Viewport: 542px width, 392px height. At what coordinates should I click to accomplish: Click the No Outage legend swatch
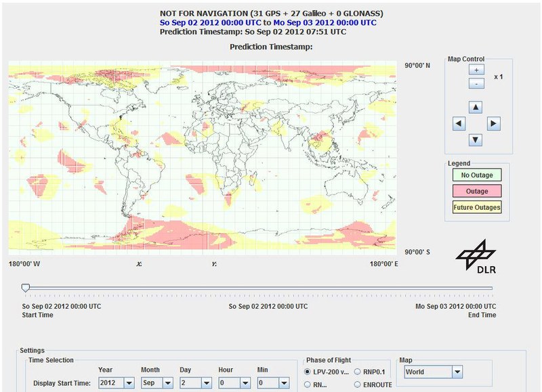click(x=476, y=175)
